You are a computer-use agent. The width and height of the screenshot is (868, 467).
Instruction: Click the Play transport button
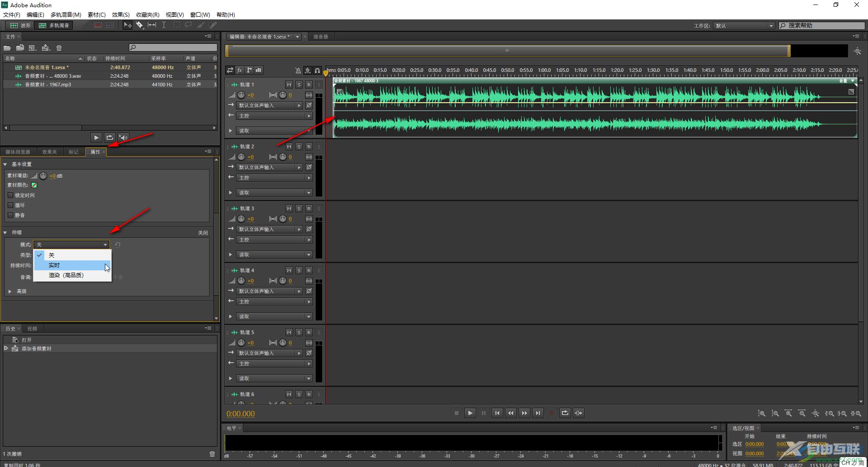470,413
